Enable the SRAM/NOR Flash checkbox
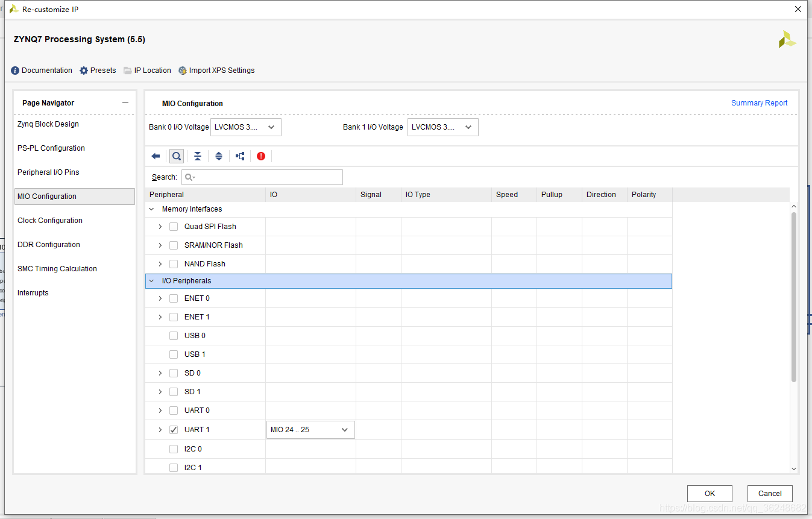 [174, 245]
